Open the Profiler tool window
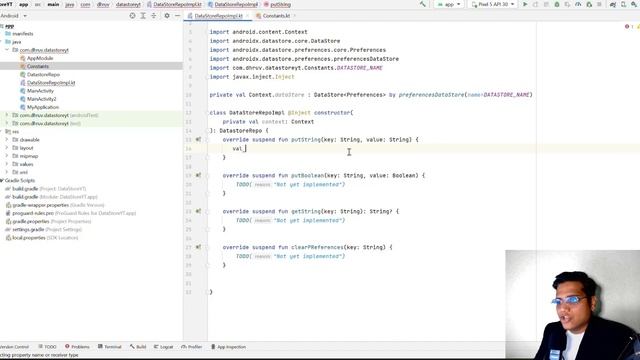Viewport: 640px width, 360px height. tap(191, 347)
